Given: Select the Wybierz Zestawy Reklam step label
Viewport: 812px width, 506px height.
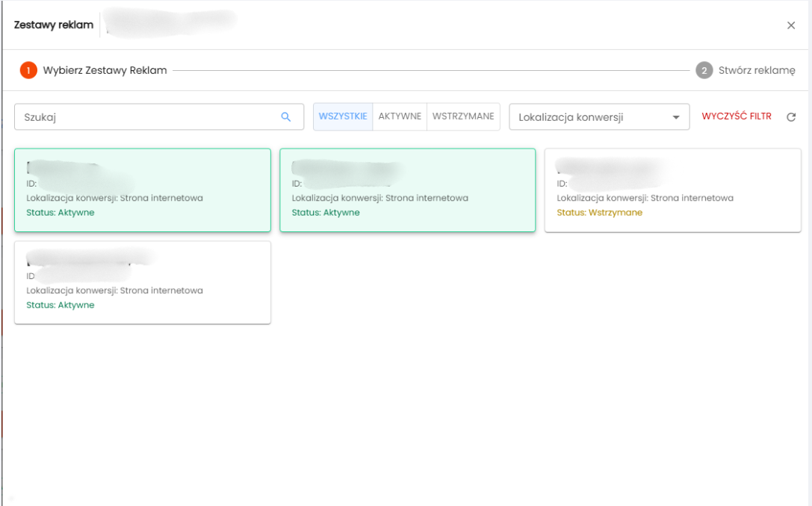Looking at the screenshot, I should click(x=105, y=71).
